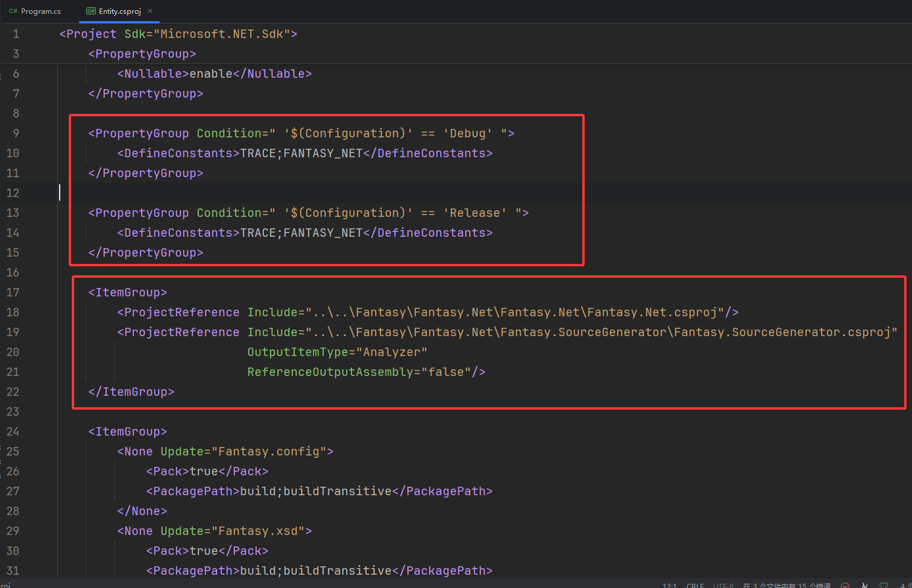The width and height of the screenshot is (912, 588).
Task: Place cursor on 'Debug' condition value
Action: point(468,134)
